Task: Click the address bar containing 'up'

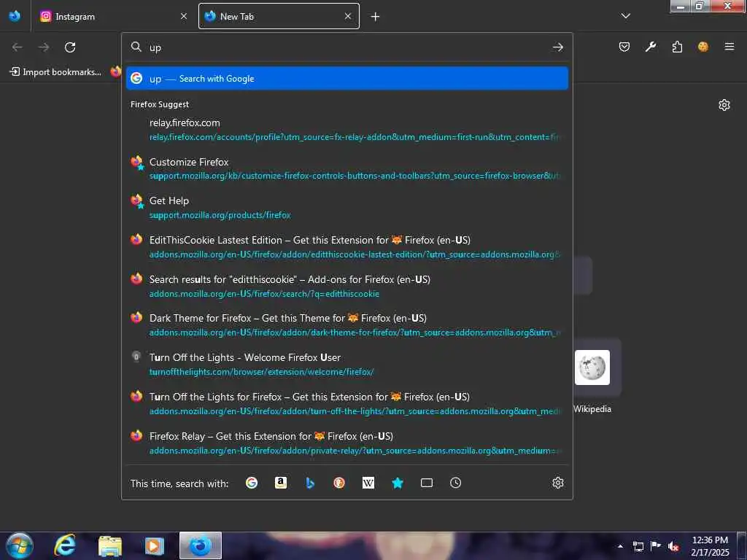Action: tap(347, 47)
